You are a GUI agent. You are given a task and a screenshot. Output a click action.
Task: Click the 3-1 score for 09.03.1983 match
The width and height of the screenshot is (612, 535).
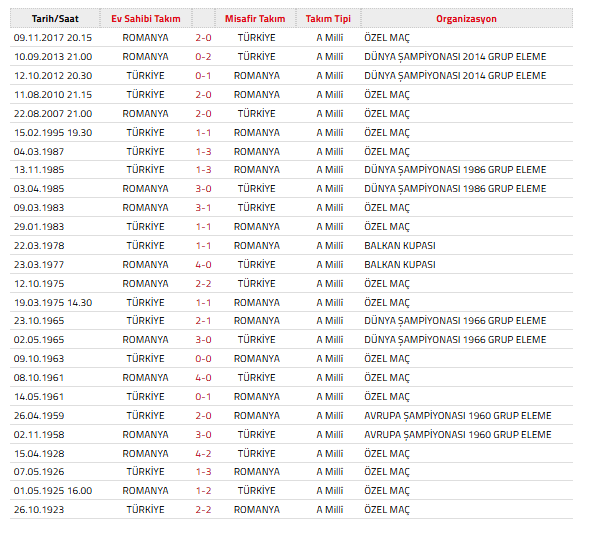203,208
